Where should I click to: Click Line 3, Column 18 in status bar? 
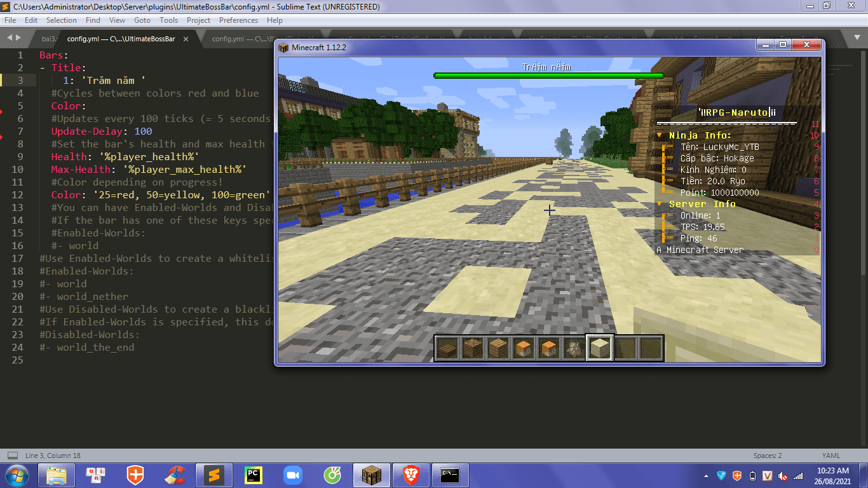(53, 456)
